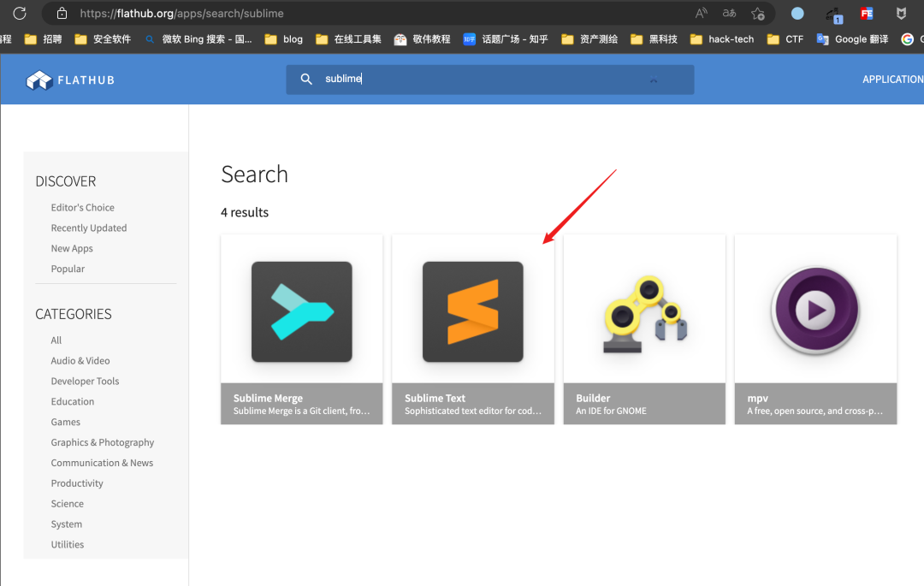
Task: Click 'Sophisticated text editor' description
Action: click(472, 411)
